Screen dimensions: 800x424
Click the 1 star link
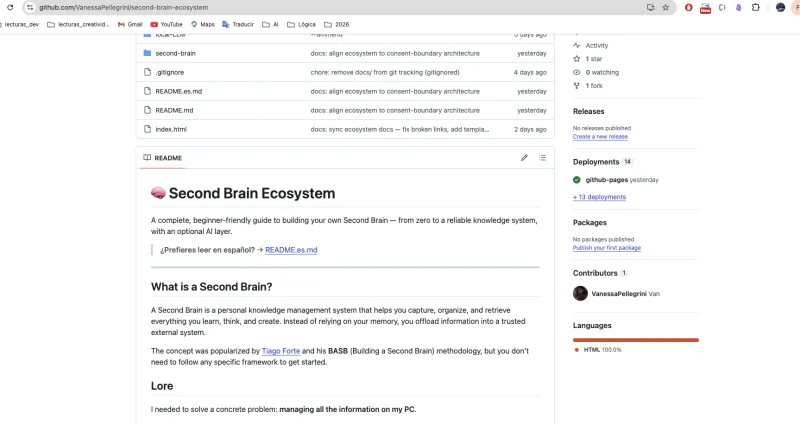(x=594, y=59)
